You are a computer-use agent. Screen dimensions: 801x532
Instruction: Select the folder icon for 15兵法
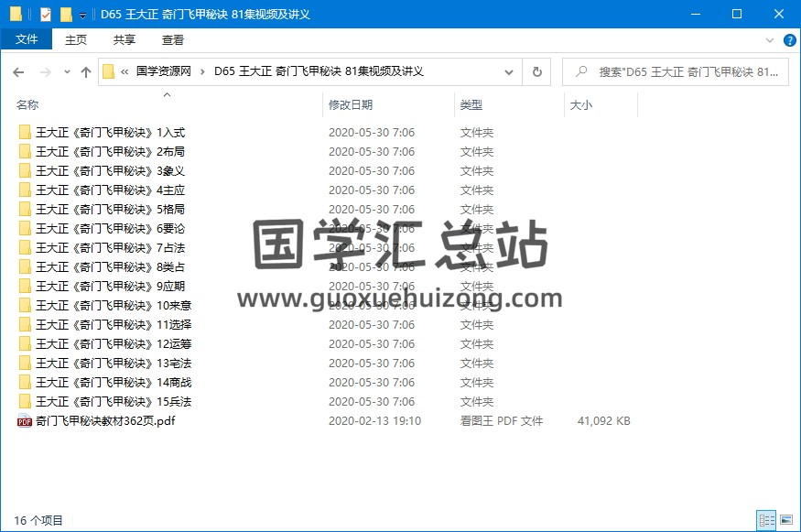click(x=25, y=402)
